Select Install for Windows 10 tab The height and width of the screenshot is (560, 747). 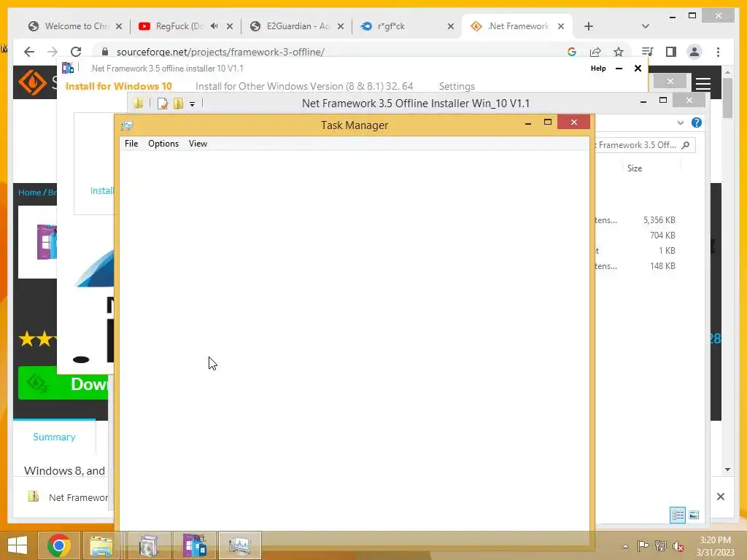pyautogui.click(x=119, y=86)
